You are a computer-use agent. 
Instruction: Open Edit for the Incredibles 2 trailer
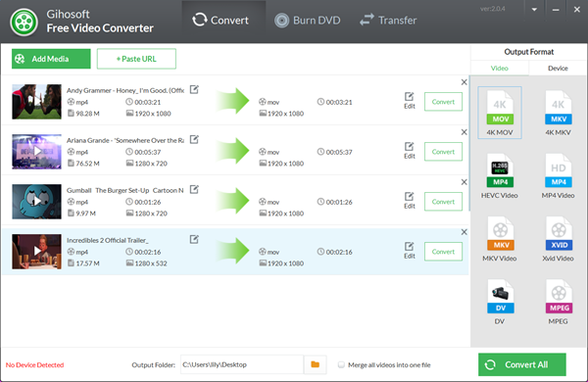pyautogui.click(x=409, y=250)
